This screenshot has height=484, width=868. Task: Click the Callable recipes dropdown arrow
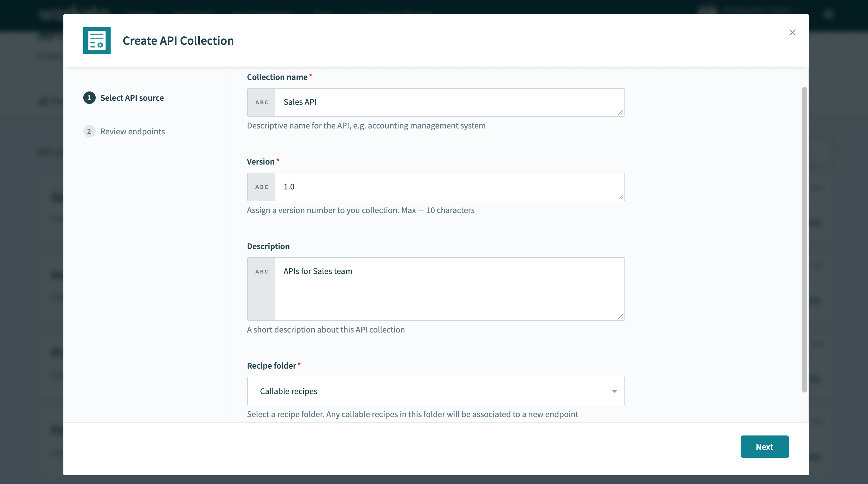(614, 391)
